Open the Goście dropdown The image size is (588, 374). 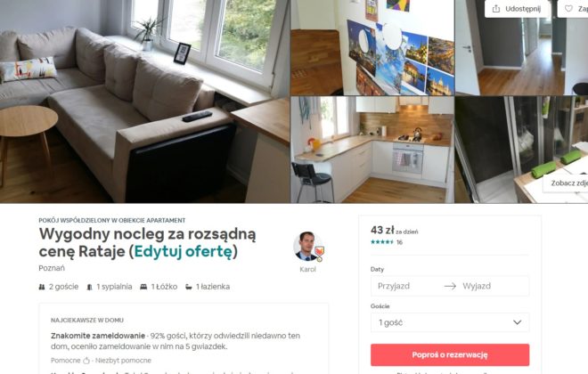[450, 322]
